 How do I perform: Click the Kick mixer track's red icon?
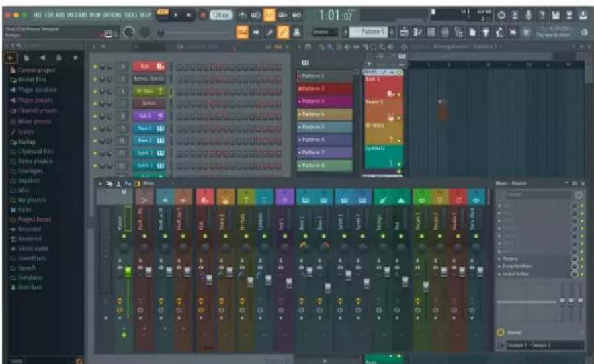coord(205,197)
